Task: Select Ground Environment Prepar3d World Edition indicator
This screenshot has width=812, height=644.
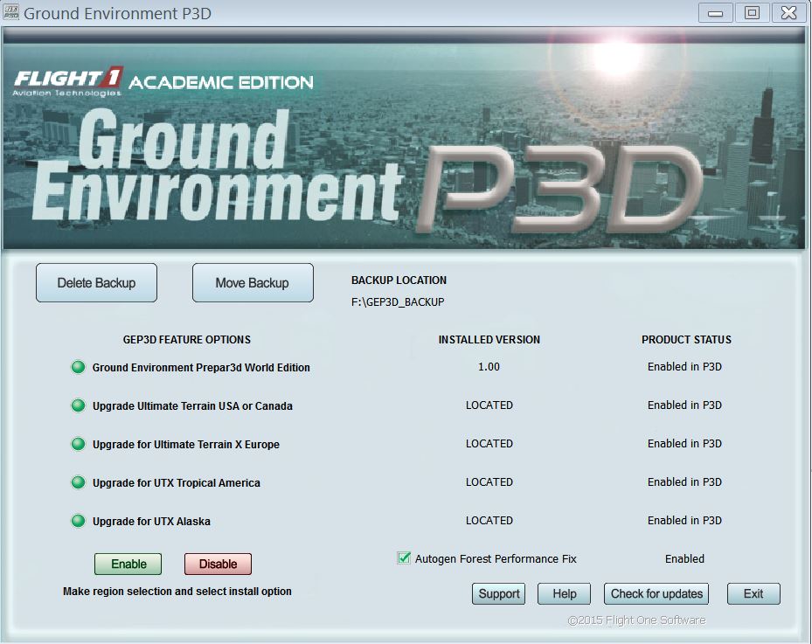Action: point(78,367)
